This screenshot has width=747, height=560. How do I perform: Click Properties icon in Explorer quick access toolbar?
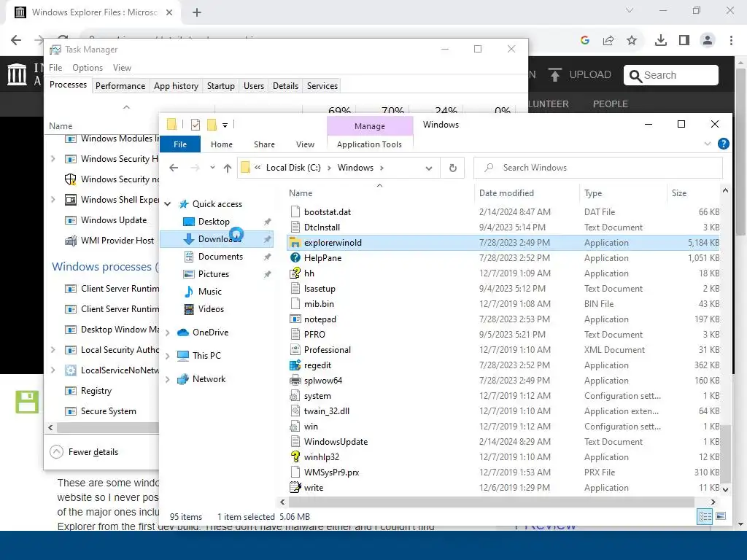click(x=196, y=125)
